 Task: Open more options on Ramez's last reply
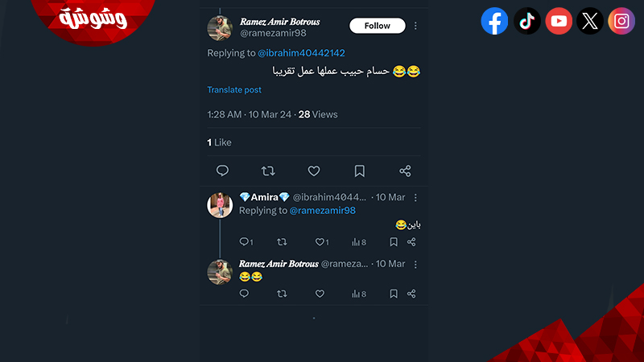point(415,265)
